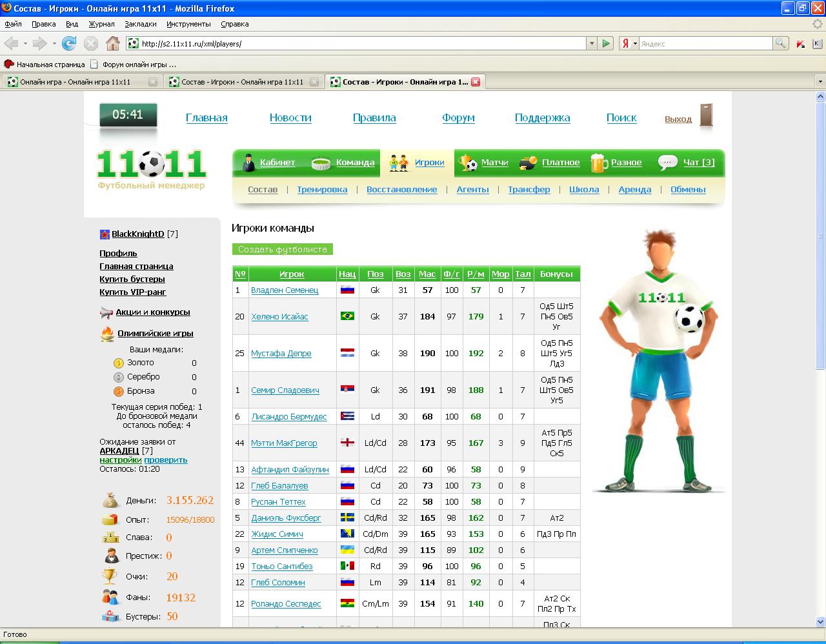Expand the Yandex search engine dropdown
Screen dimensions: 826x644
pos(634,43)
